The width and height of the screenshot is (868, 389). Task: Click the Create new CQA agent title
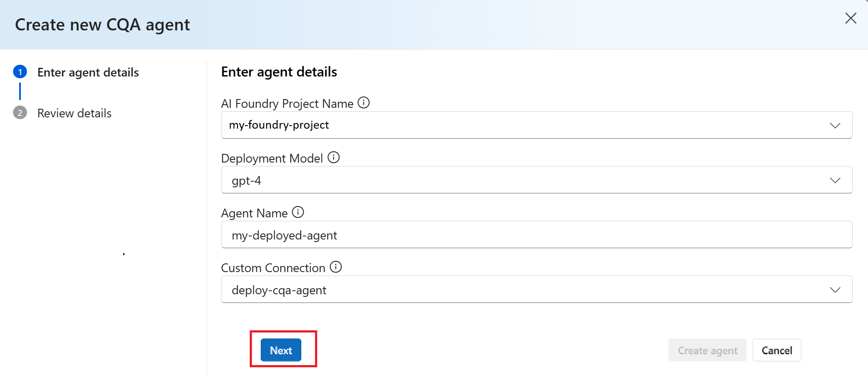point(102,25)
